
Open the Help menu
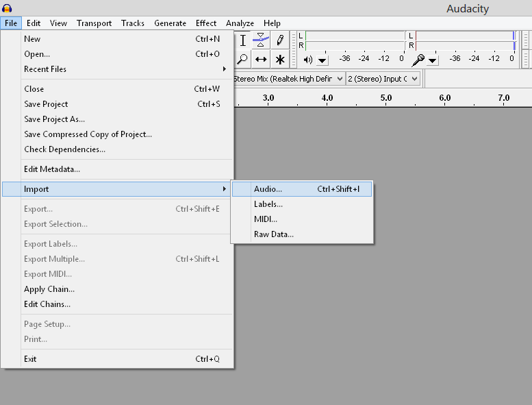(272, 23)
